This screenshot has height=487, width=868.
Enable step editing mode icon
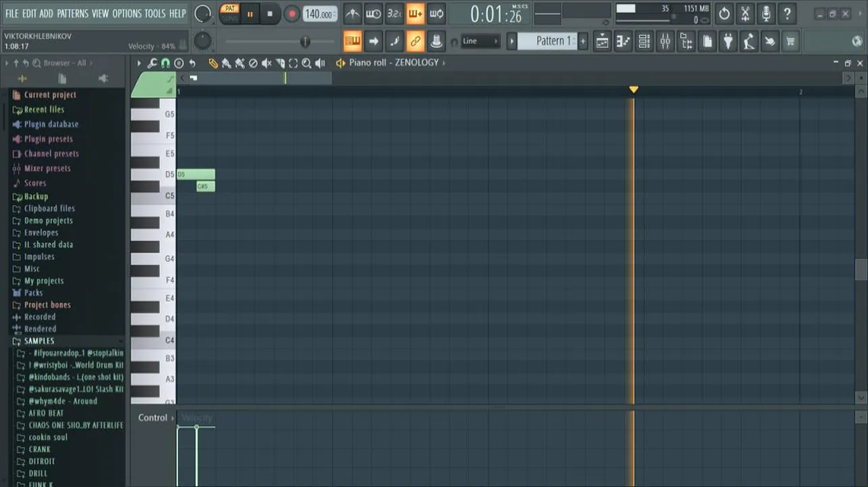point(394,41)
